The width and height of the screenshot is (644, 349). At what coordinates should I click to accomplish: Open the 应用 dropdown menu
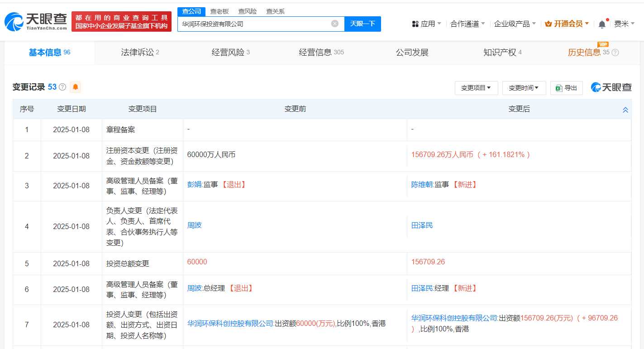point(427,24)
